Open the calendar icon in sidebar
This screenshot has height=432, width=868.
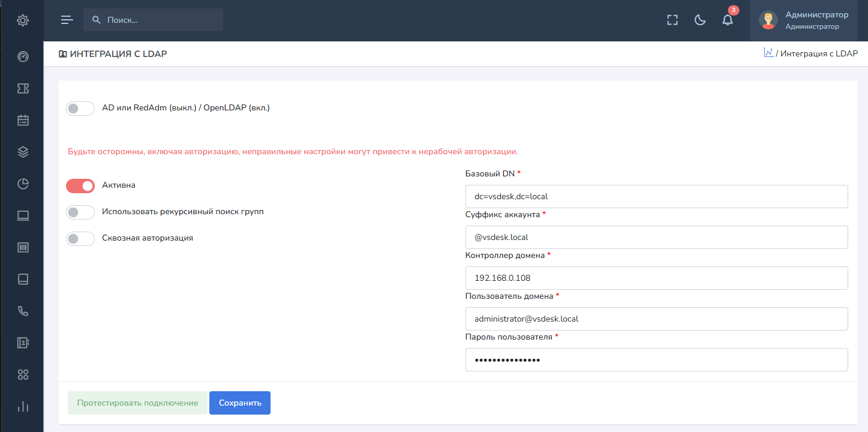pyautogui.click(x=23, y=120)
